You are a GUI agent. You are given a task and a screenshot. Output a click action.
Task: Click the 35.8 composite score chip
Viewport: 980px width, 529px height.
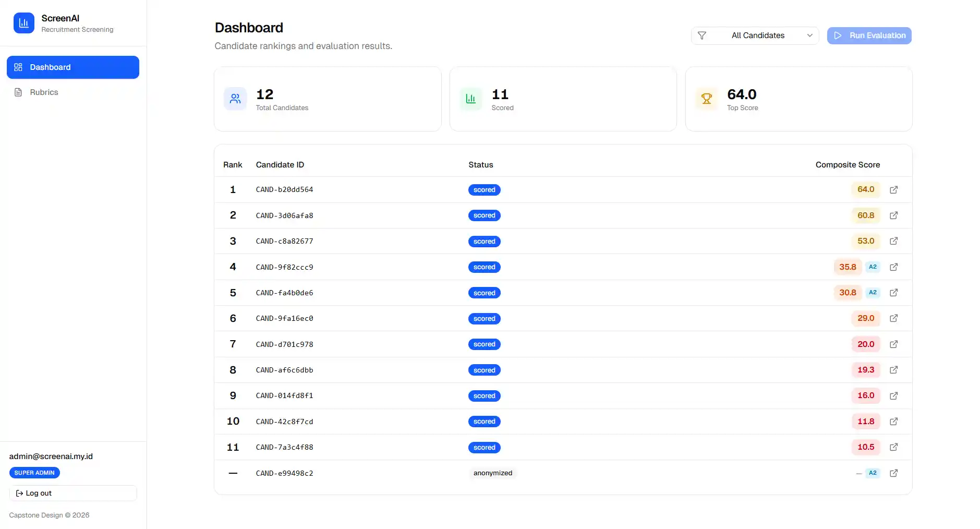click(x=848, y=267)
